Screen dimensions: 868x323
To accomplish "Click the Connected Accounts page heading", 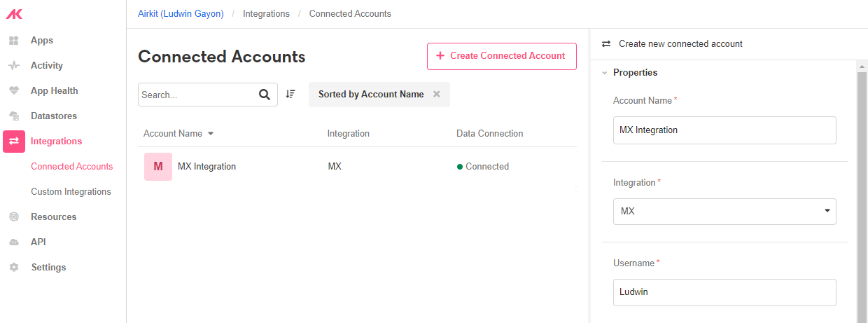I will pos(222,57).
